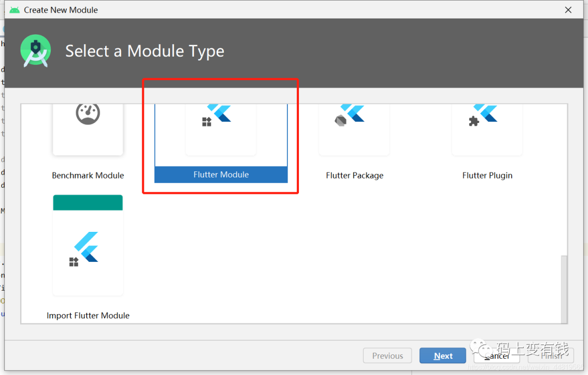Screen dimensions: 588x375
Task: Click the 'Flutter Package' label
Action: pyautogui.click(x=354, y=175)
